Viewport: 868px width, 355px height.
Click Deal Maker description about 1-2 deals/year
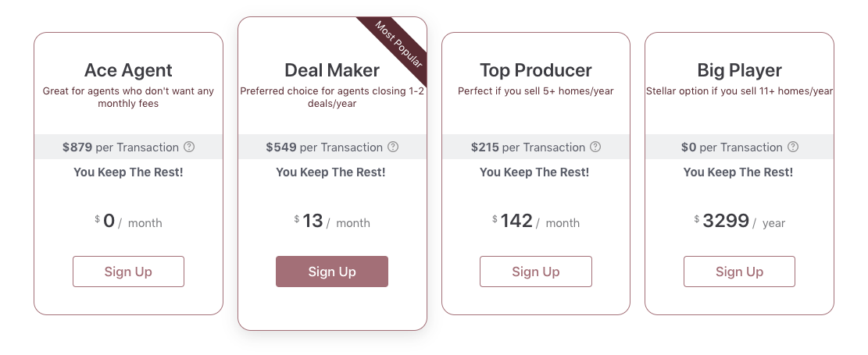point(332,98)
